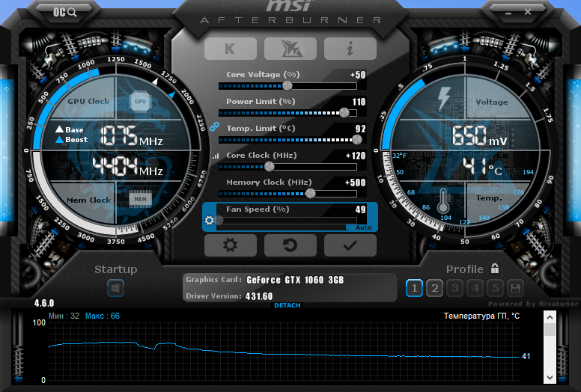The width and height of the screenshot is (581, 392).
Task: Click the MEM chip icon on gauge
Action: point(140,199)
